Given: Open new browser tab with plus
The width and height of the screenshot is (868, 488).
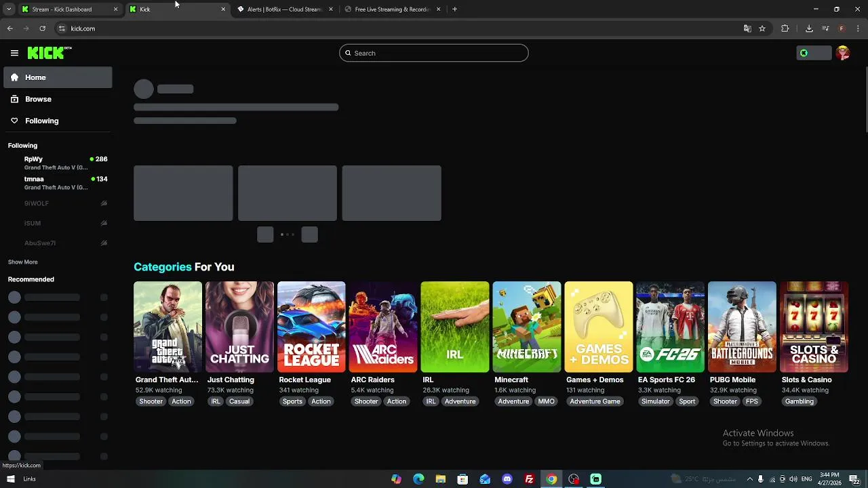Looking at the screenshot, I should pyautogui.click(x=454, y=9).
